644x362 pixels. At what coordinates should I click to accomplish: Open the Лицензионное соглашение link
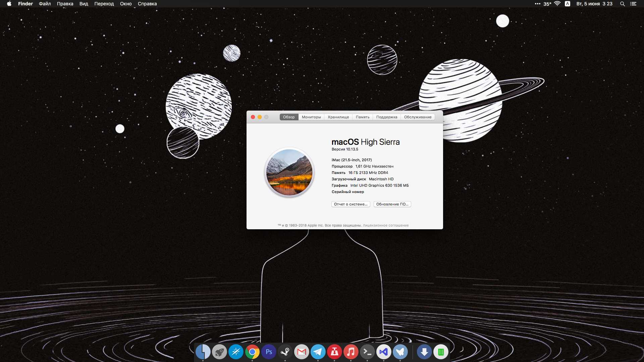385,225
